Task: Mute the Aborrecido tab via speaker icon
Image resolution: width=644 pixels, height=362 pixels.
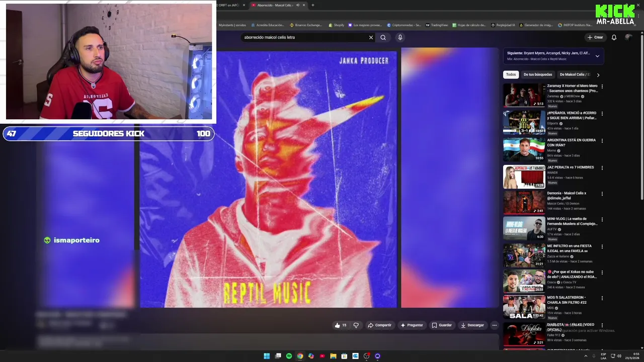Action: [298, 5]
